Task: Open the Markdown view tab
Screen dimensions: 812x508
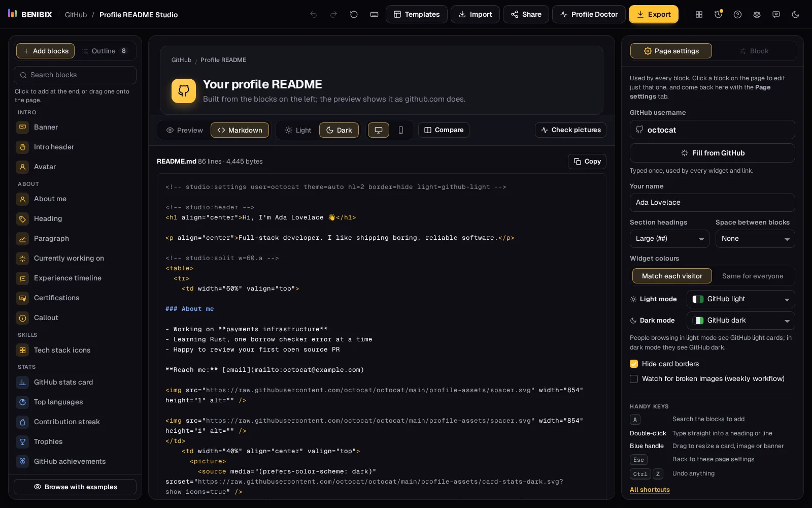Action: tap(240, 130)
